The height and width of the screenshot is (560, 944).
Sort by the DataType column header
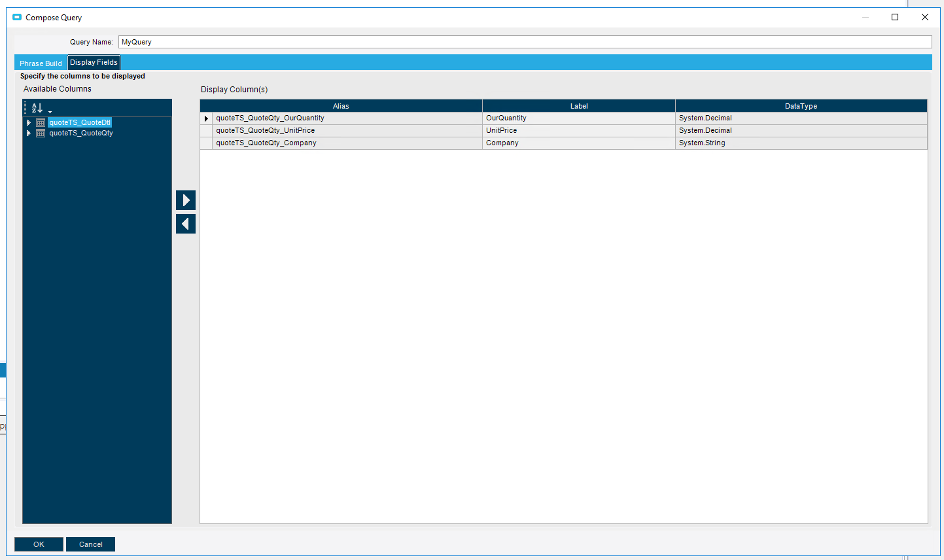(x=801, y=106)
